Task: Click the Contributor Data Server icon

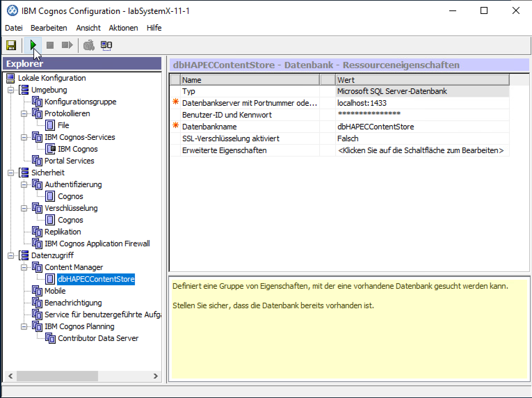Action: [50, 338]
